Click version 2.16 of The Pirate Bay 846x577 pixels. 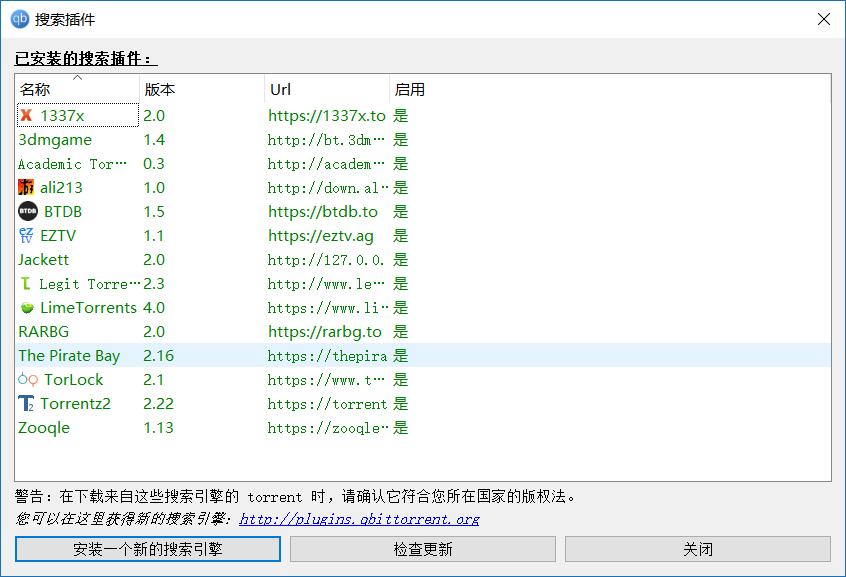[x=159, y=355]
